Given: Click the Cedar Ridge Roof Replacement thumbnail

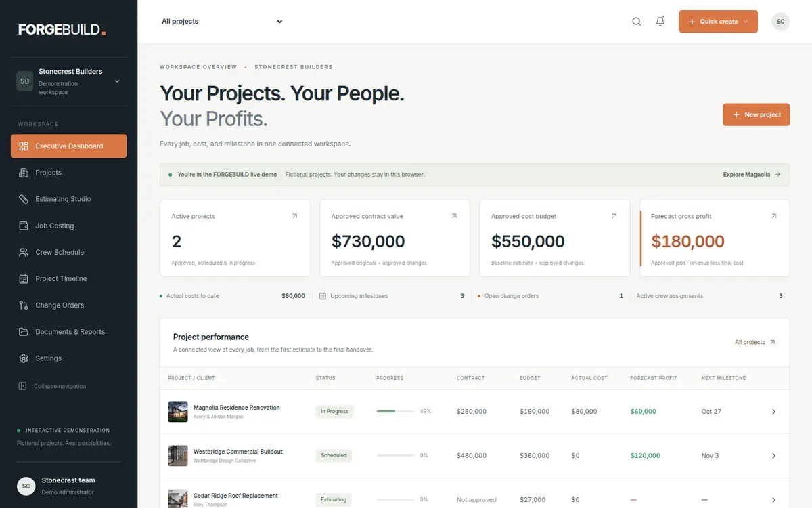Looking at the screenshot, I should pos(178,499).
